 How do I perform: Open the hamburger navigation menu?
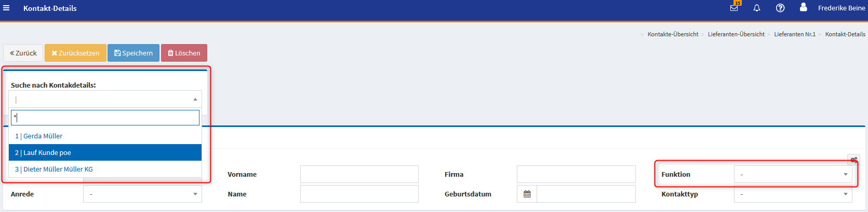click(6, 8)
